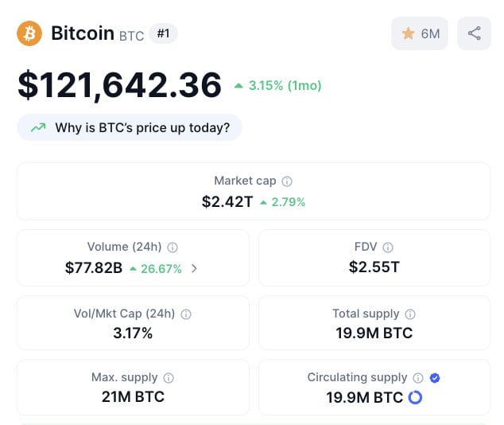The height and width of the screenshot is (425, 504).
Task: Click the FDV info icon
Action: coord(388,248)
